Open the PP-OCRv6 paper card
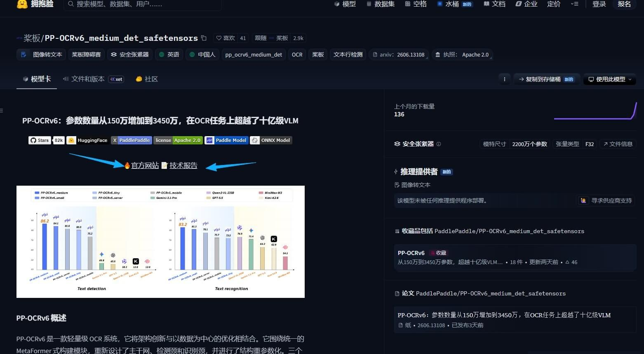This screenshot has width=644, height=354. tap(515, 320)
